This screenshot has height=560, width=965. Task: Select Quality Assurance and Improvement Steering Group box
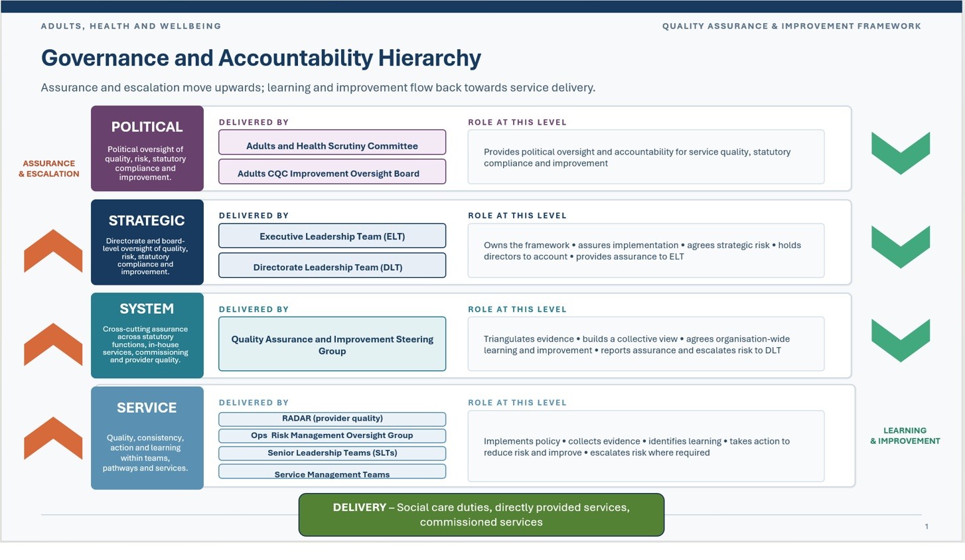tap(333, 344)
